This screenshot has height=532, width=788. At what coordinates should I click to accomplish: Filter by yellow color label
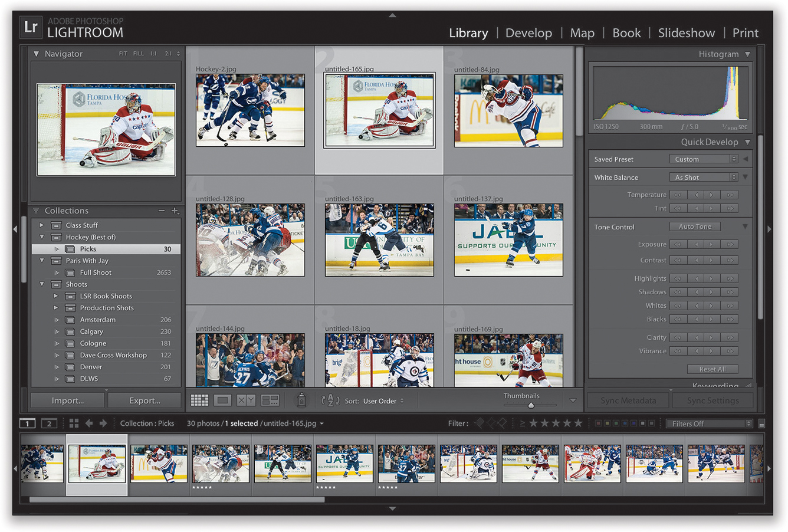point(608,423)
